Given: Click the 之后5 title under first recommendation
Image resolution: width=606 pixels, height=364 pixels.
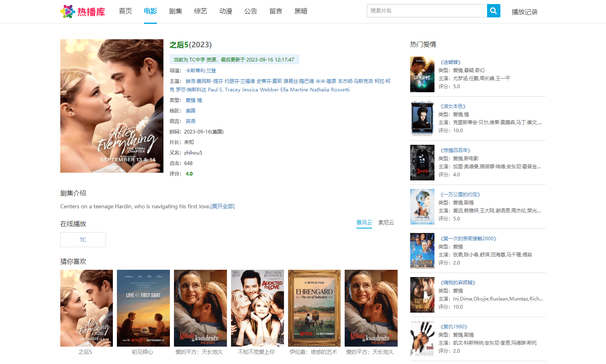Looking at the screenshot, I should [85, 352].
